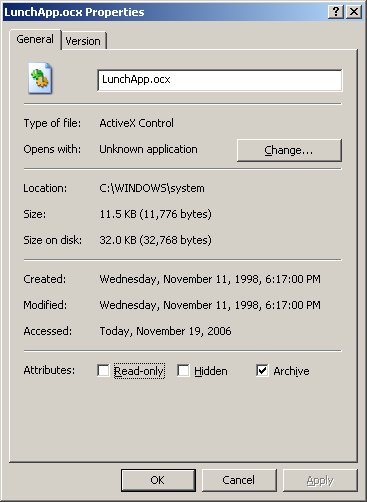Click size on disk value 32.0 KB
The height and width of the screenshot is (502, 367).
[156, 240]
